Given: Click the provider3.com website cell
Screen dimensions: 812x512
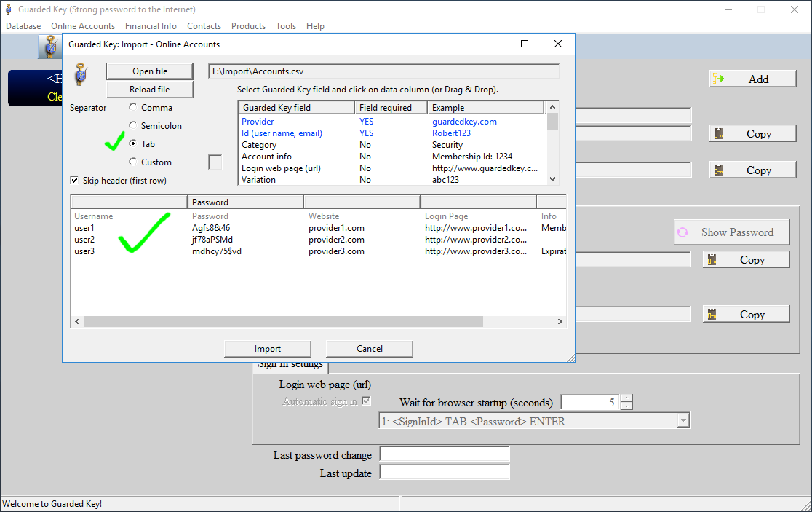Looking at the screenshot, I should (x=337, y=251).
